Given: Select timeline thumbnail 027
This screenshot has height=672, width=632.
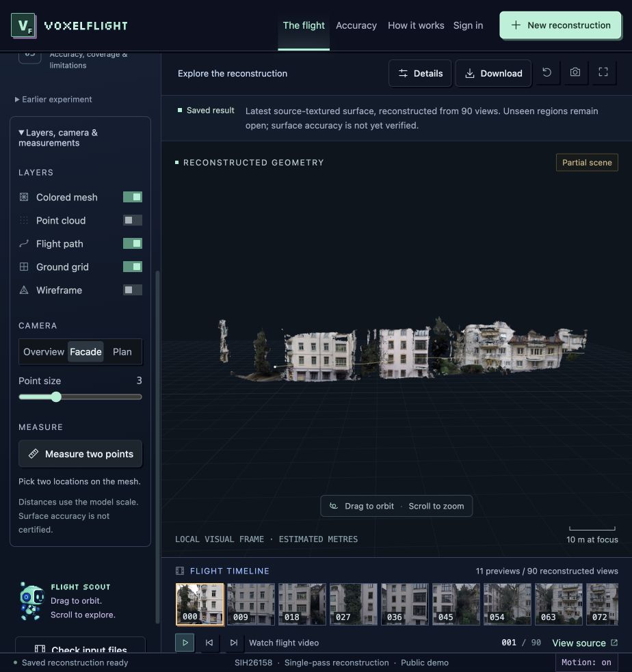Looking at the screenshot, I should pyautogui.click(x=354, y=604).
